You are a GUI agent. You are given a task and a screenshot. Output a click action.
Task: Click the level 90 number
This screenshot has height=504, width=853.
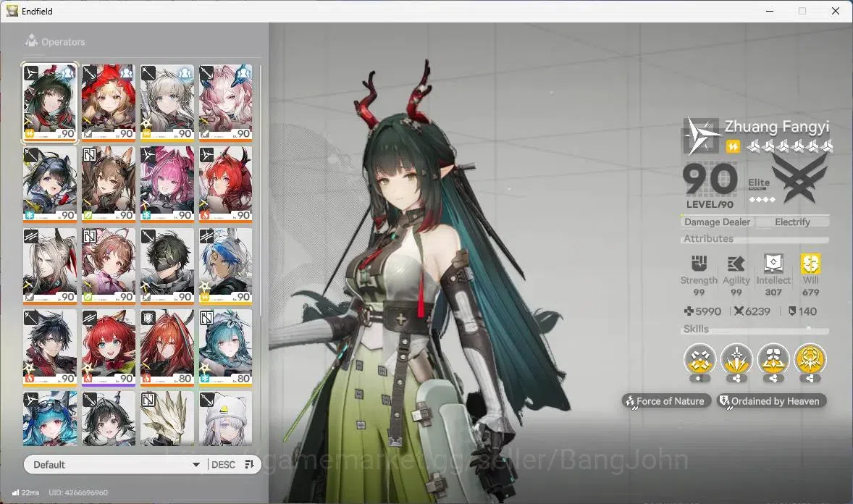point(710,180)
